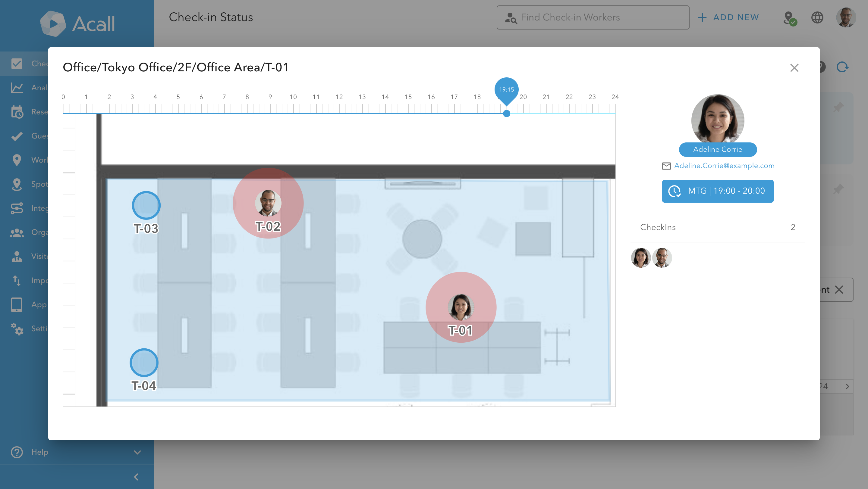868x489 pixels.
Task: Open the Analytics chart icon in sidebar
Action: [x=17, y=88]
